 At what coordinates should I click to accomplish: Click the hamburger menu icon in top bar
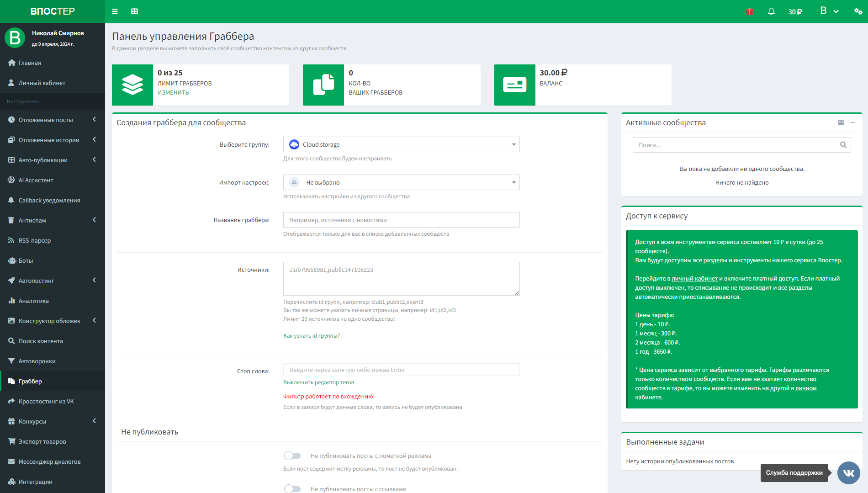[x=115, y=11]
